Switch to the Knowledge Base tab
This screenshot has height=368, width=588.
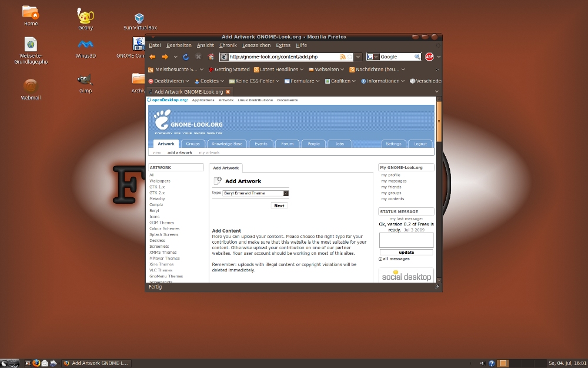(x=227, y=144)
